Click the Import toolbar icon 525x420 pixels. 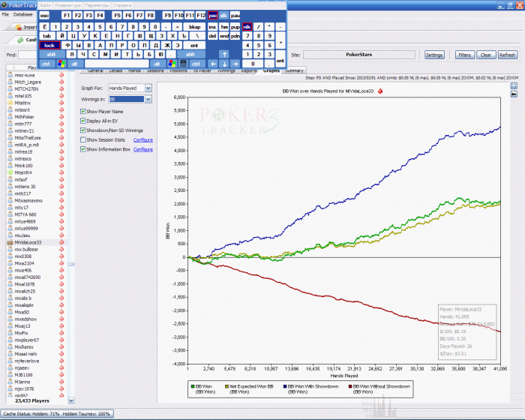[x=19, y=27]
